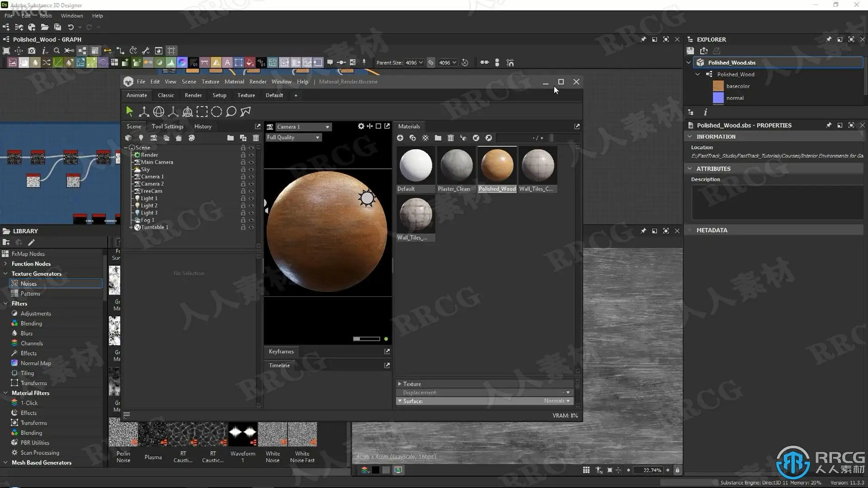
Task: Expand Function Nodes in Library
Action: pos(5,263)
